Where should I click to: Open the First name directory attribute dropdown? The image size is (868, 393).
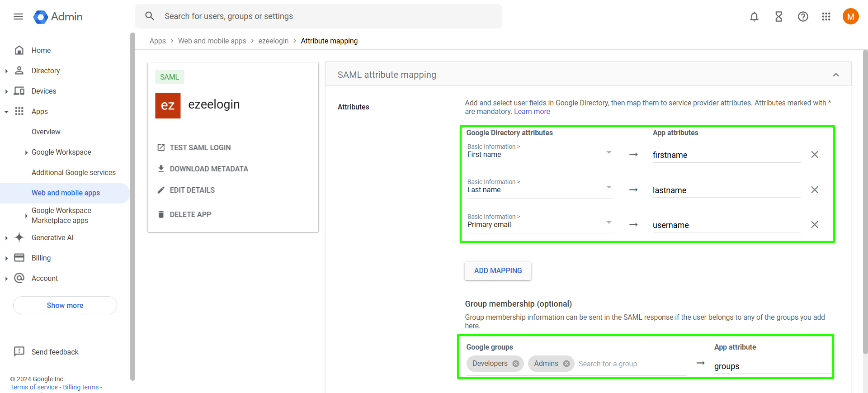(x=540, y=153)
